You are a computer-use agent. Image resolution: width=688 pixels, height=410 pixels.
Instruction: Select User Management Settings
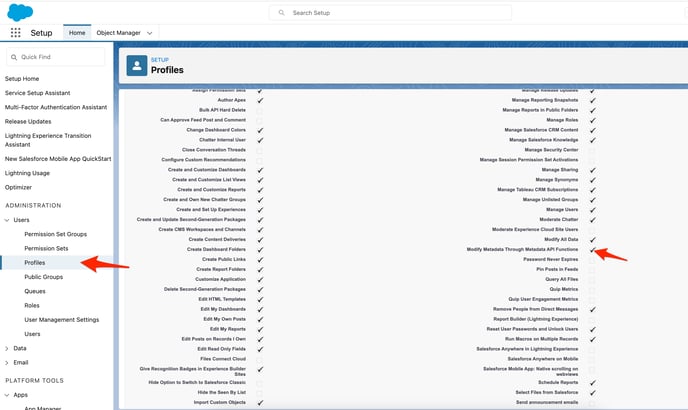point(62,320)
